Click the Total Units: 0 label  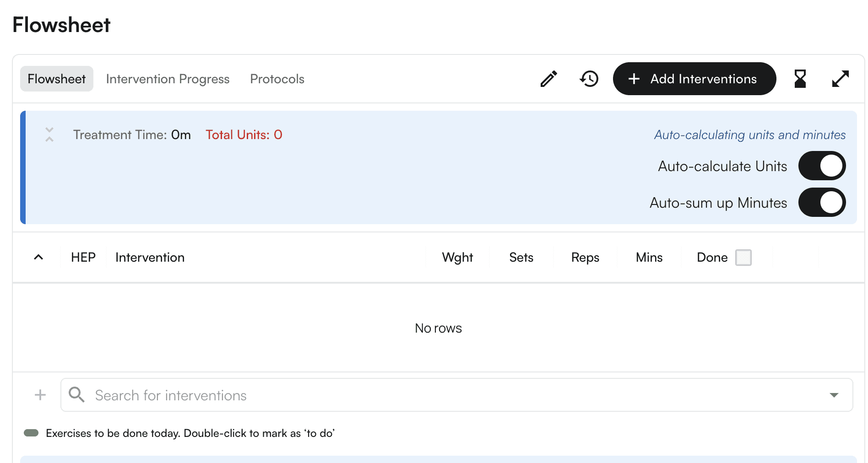[x=244, y=135]
